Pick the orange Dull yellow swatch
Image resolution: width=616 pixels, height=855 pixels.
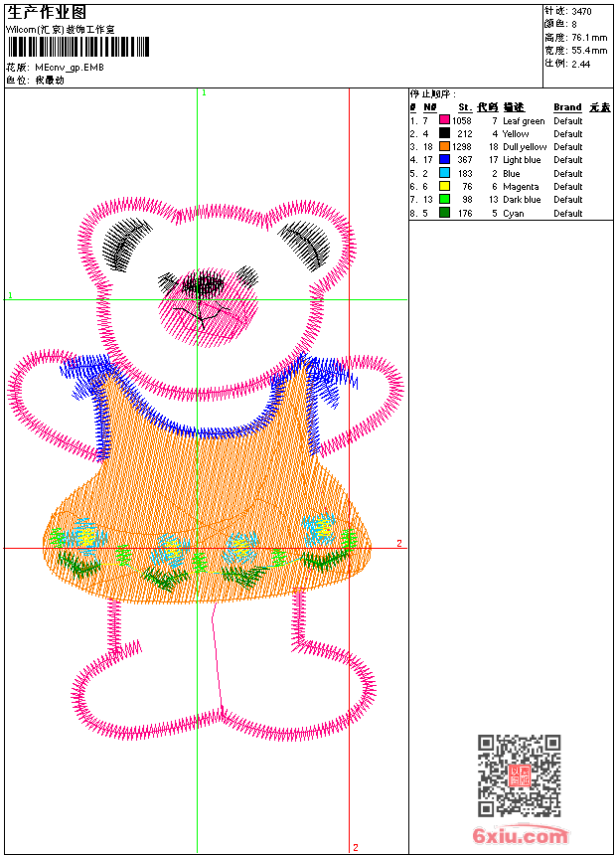(444, 147)
